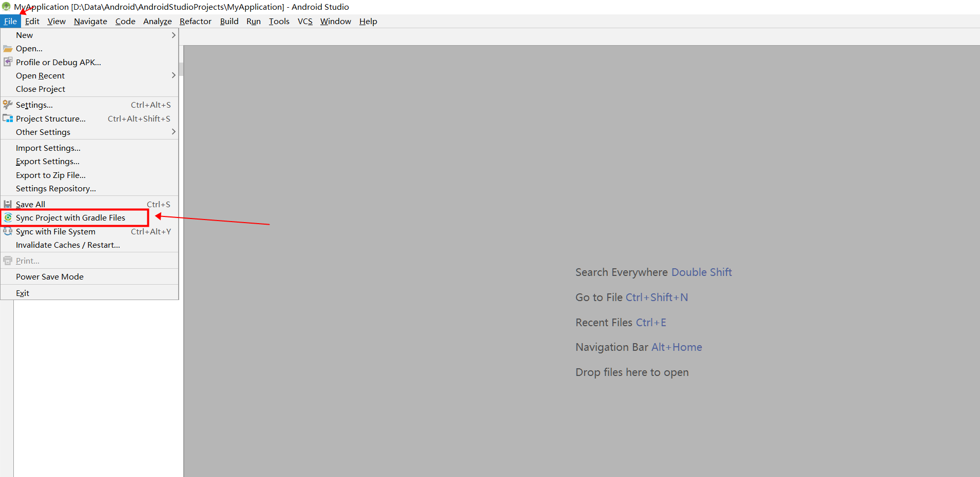Open the Edit menu
Viewport: 980px width, 477px height.
32,21
